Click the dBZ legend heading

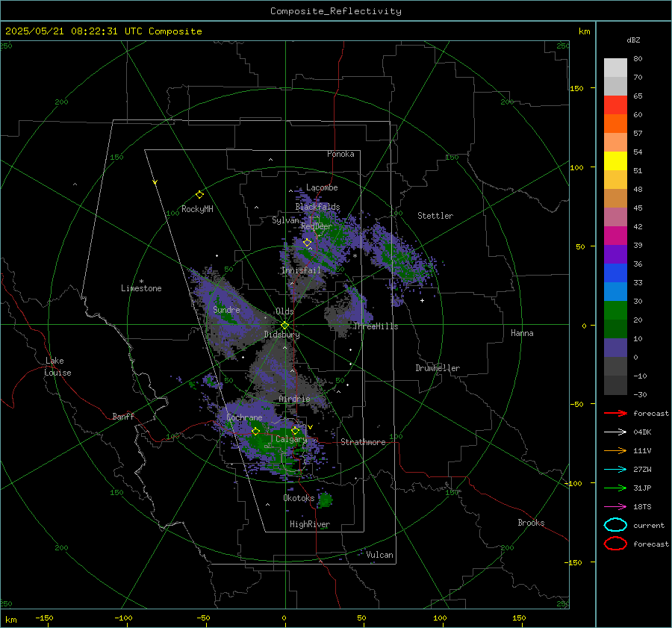pyautogui.click(x=633, y=40)
